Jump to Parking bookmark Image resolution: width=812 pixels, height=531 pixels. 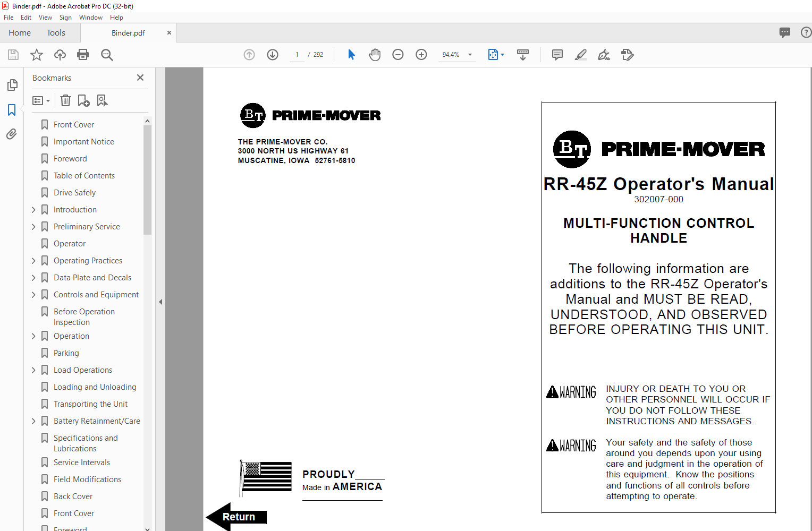tap(66, 353)
